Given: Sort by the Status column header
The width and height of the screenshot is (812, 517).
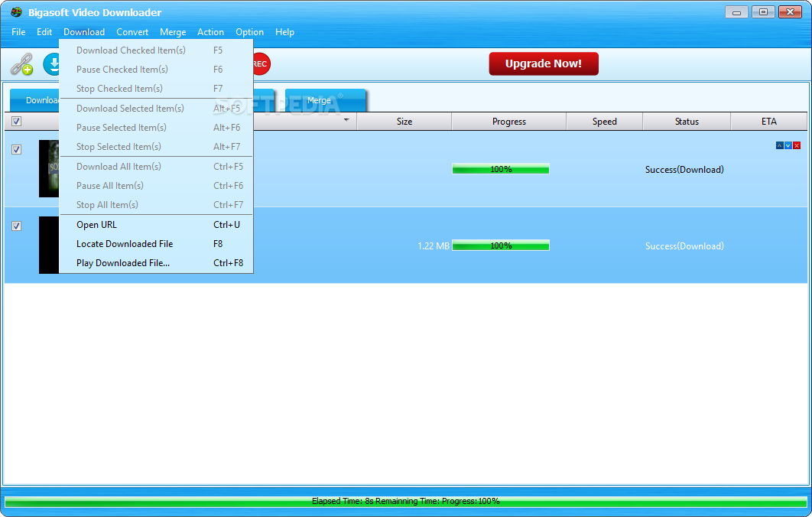Looking at the screenshot, I should [x=687, y=122].
